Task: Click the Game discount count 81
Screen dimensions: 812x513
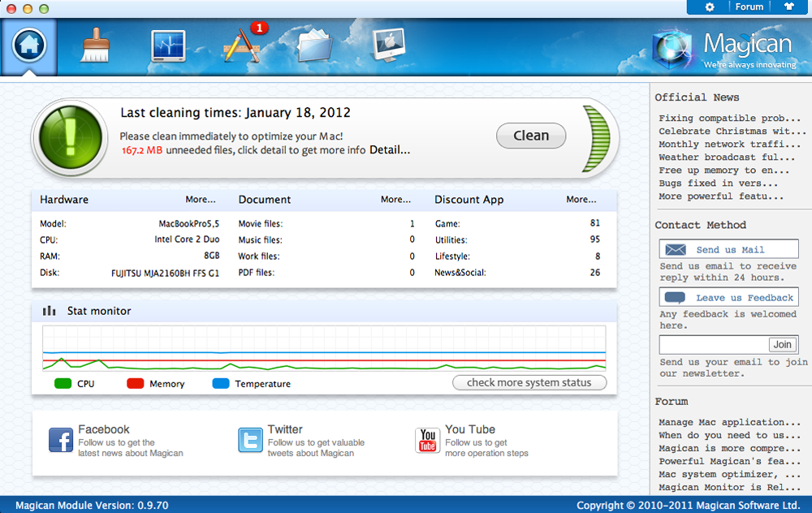Action: (x=594, y=223)
